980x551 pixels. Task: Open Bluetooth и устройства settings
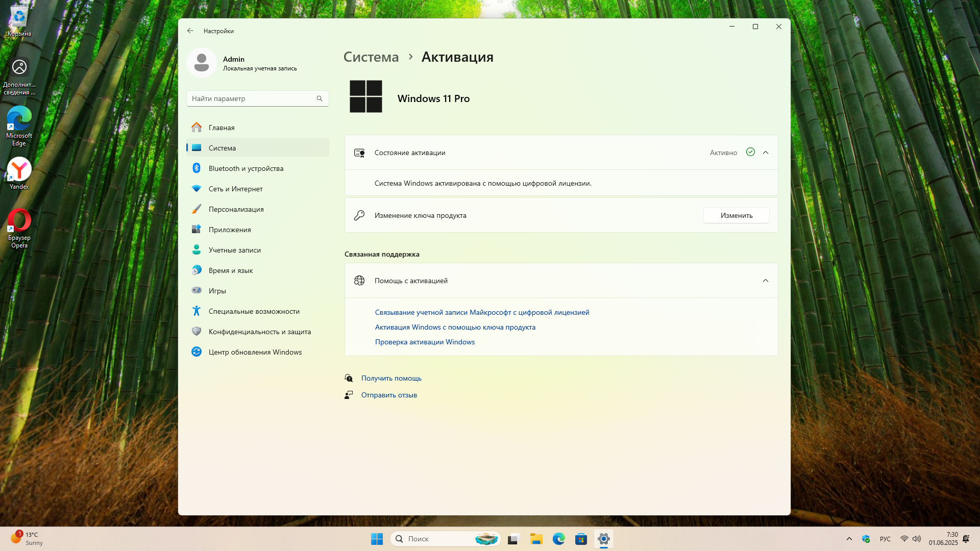246,168
